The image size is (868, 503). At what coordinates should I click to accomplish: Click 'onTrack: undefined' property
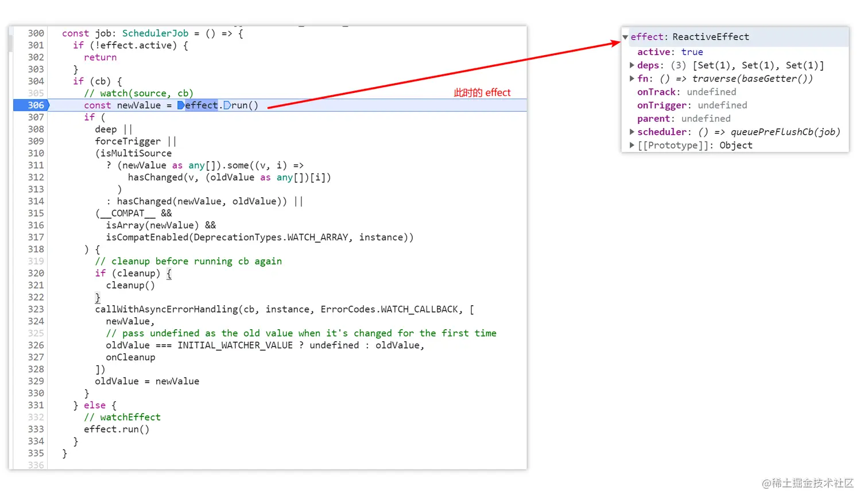tap(687, 92)
